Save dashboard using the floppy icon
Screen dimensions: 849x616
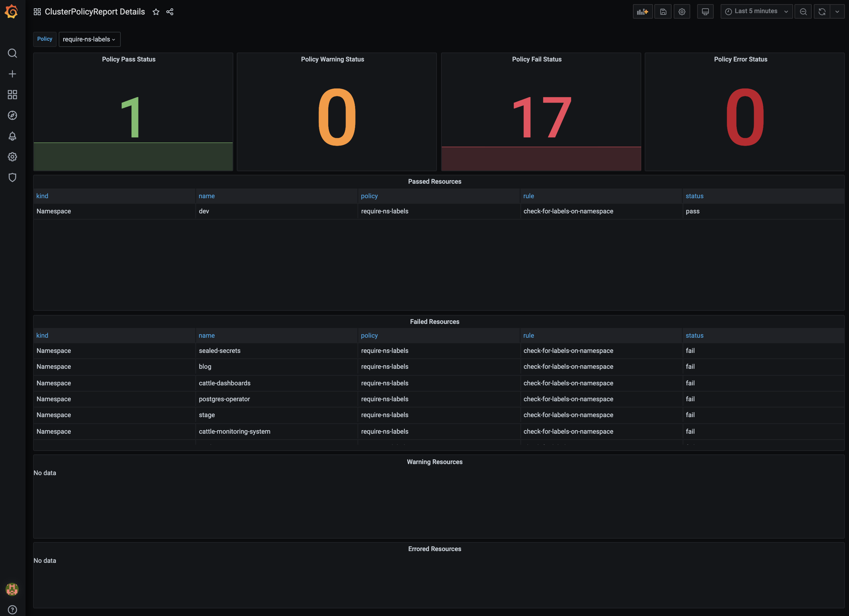tap(663, 12)
